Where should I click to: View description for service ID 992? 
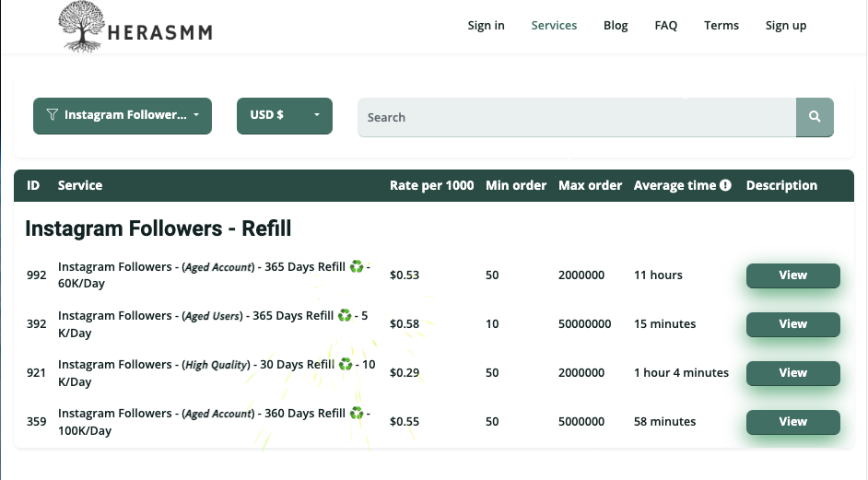(792, 275)
